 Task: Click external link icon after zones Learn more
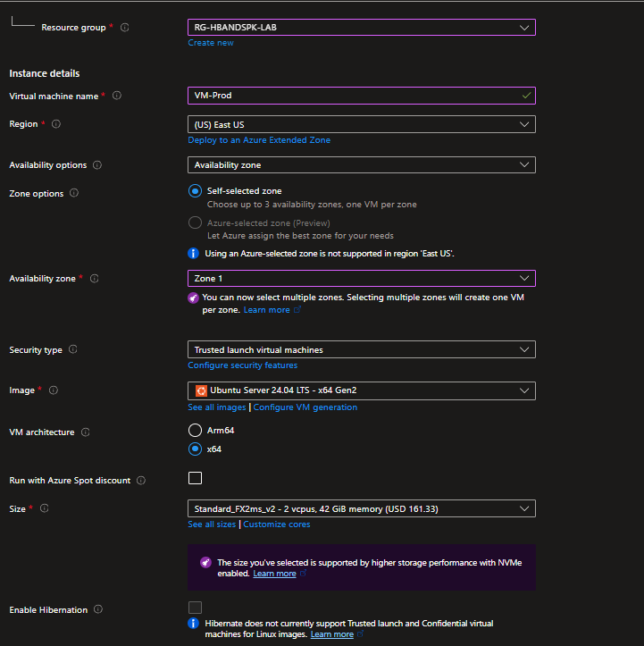point(297,309)
